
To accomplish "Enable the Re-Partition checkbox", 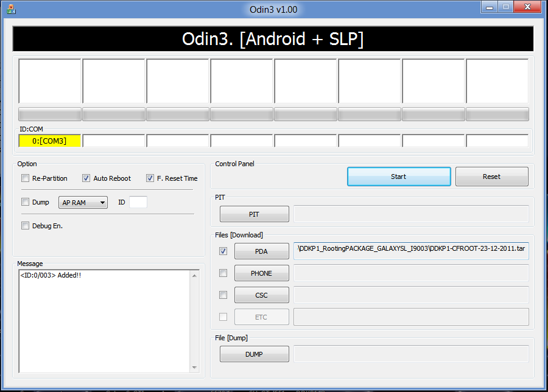I will tap(25, 178).
